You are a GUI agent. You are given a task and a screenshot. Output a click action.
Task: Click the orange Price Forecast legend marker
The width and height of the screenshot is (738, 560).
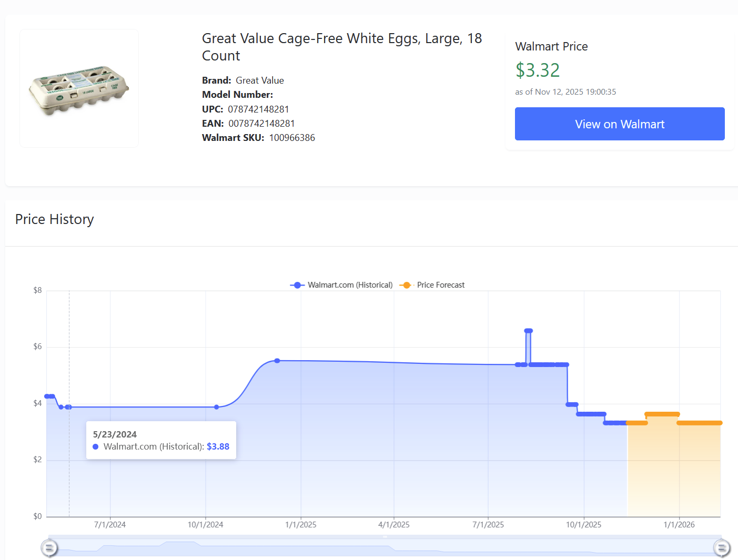[x=406, y=285]
